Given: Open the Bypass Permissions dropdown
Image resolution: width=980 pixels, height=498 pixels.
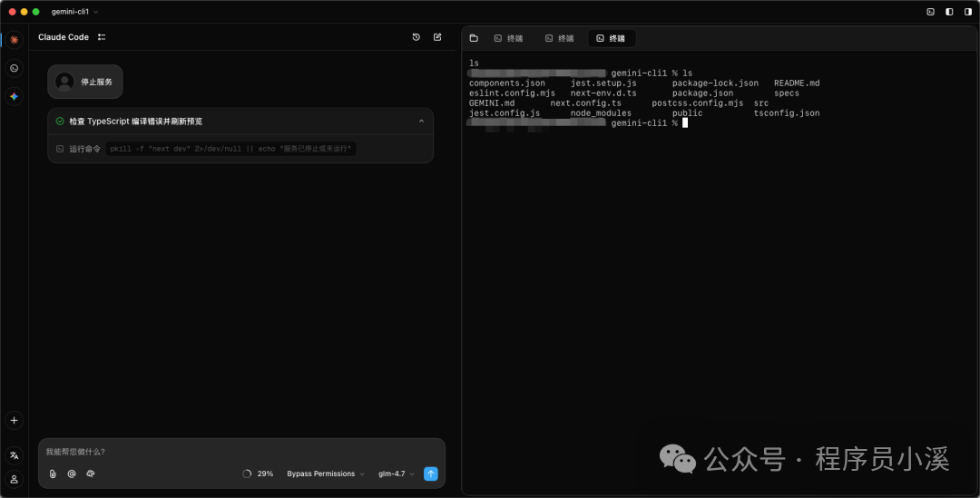Looking at the screenshot, I should 326,474.
